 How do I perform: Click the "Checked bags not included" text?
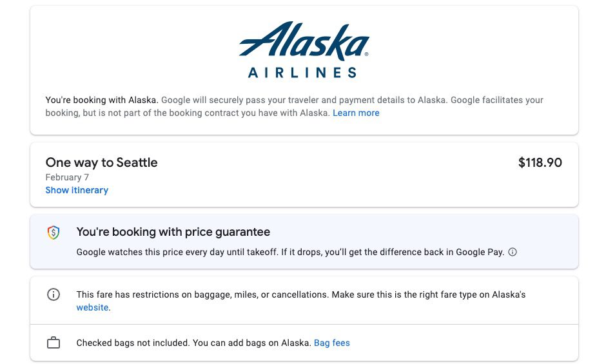(x=132, y=343)
